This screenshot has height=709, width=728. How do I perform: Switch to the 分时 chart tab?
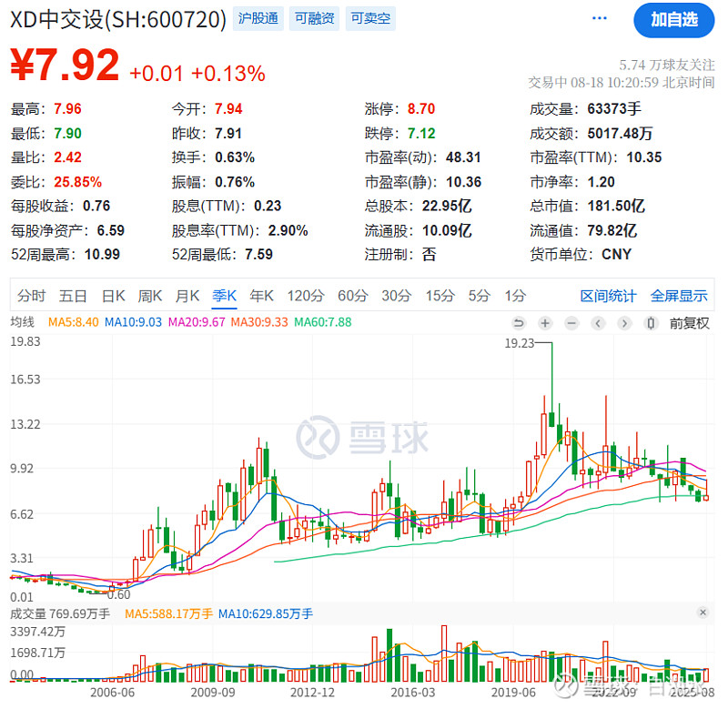coord(32,296)
